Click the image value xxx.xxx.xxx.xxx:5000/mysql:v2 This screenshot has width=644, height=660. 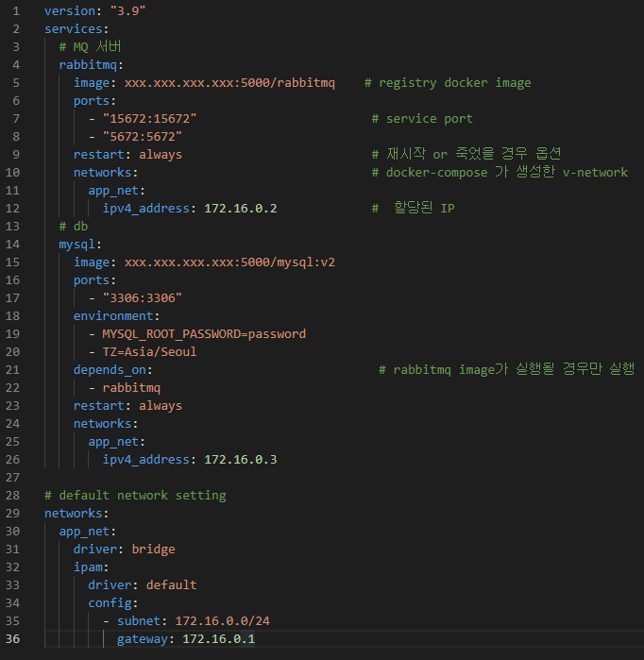(229, 262)
